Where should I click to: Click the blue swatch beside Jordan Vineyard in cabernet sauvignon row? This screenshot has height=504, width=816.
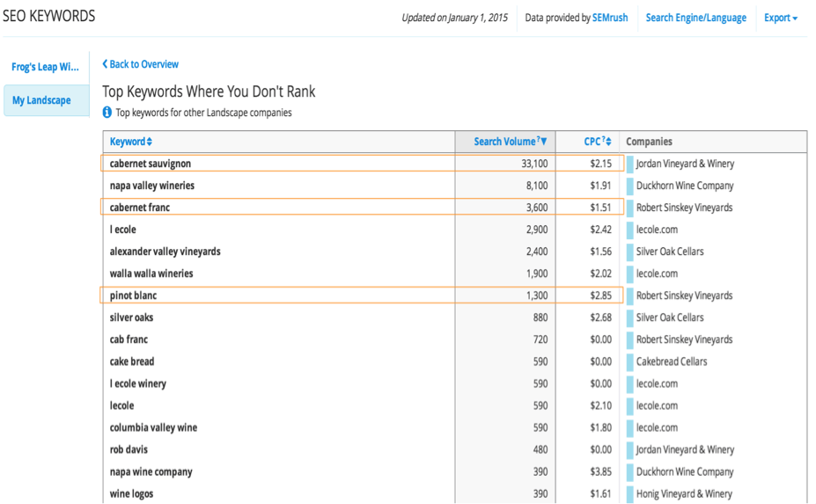pyautogui.click(x=629, y=164)
